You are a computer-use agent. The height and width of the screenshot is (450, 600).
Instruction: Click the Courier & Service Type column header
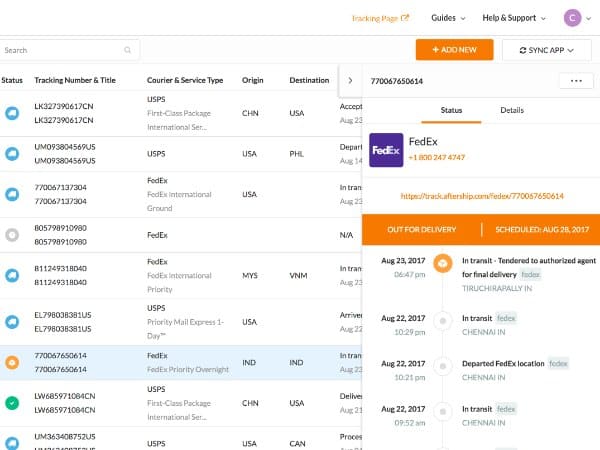point(185,80)
